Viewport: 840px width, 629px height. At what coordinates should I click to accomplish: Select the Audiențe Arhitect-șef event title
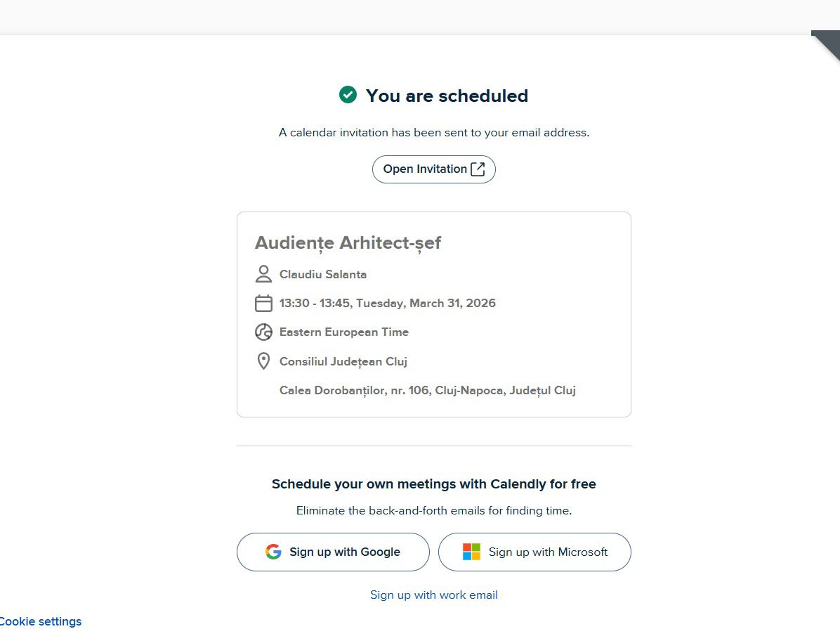tap(348, 242)
